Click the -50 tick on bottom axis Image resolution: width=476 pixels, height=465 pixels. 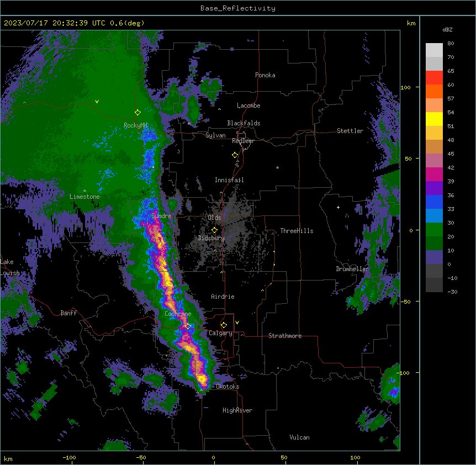click(141, 457)
